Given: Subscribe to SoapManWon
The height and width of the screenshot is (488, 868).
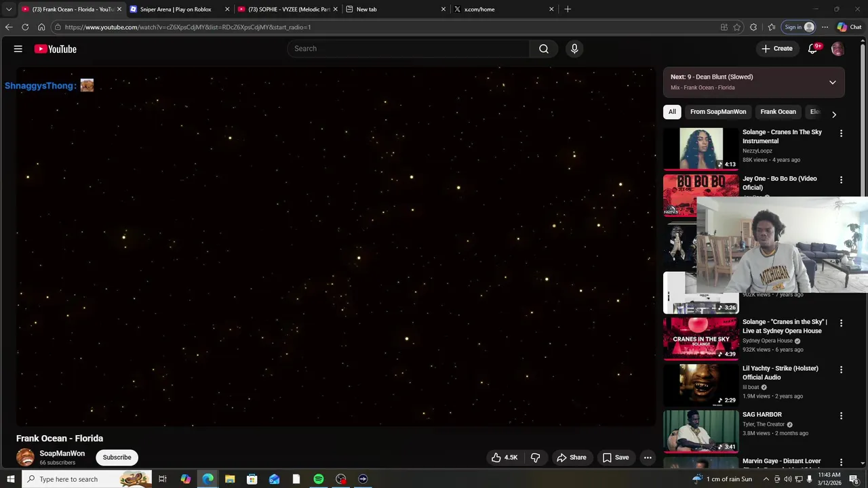Looking at the screenshot, I should pyautogui.click(x=117, y=457).
